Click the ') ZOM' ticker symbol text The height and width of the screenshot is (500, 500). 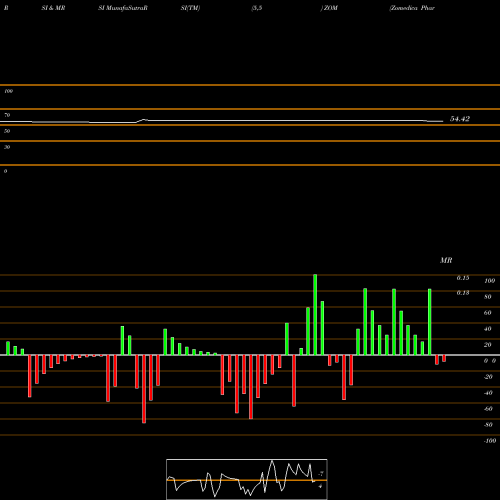(329, 8)
